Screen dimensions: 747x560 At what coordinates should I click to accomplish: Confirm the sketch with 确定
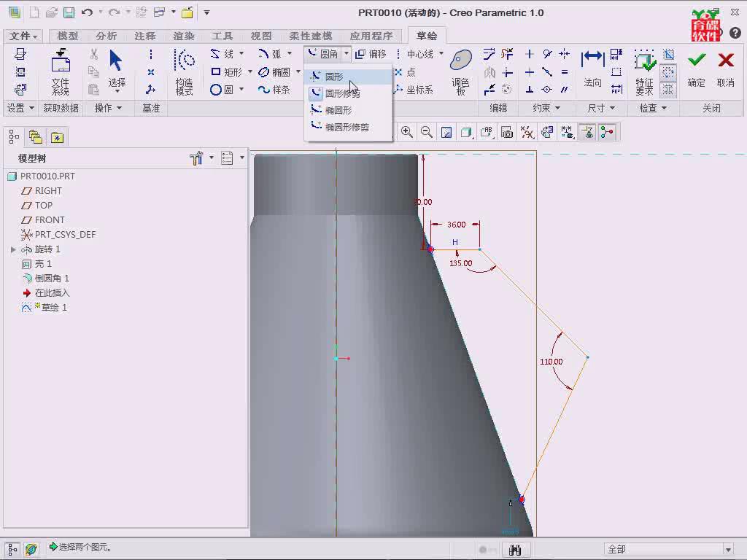tap(696, 69)
